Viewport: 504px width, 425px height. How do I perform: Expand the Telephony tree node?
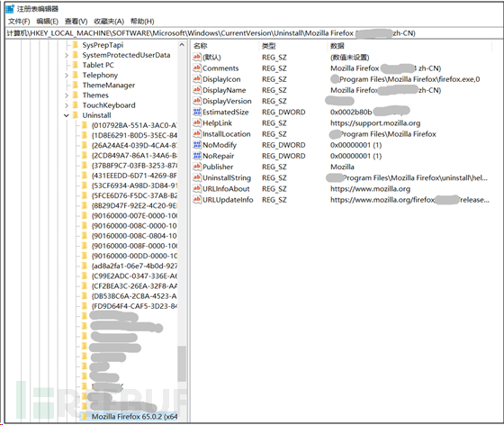67,76
